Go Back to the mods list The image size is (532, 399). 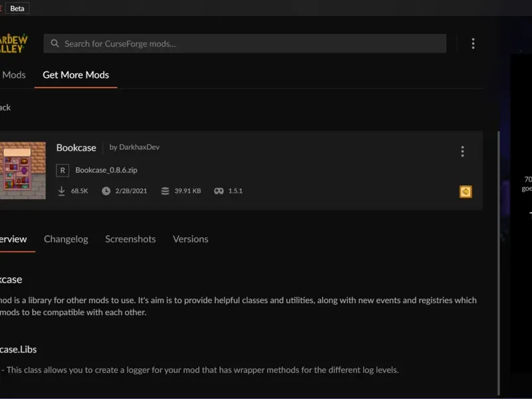point(5,108)
